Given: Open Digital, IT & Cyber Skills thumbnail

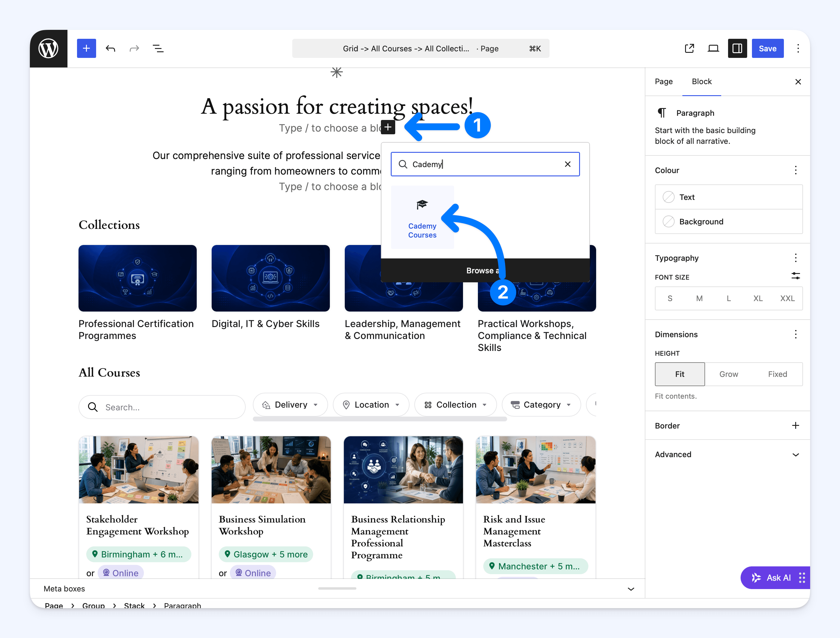Looking at the screenshot, I should 270,278.
